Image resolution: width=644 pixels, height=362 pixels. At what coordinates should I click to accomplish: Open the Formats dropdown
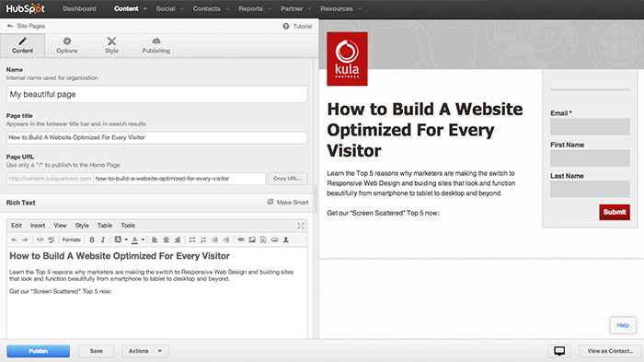pyautogui.click(x=72, y=239)
